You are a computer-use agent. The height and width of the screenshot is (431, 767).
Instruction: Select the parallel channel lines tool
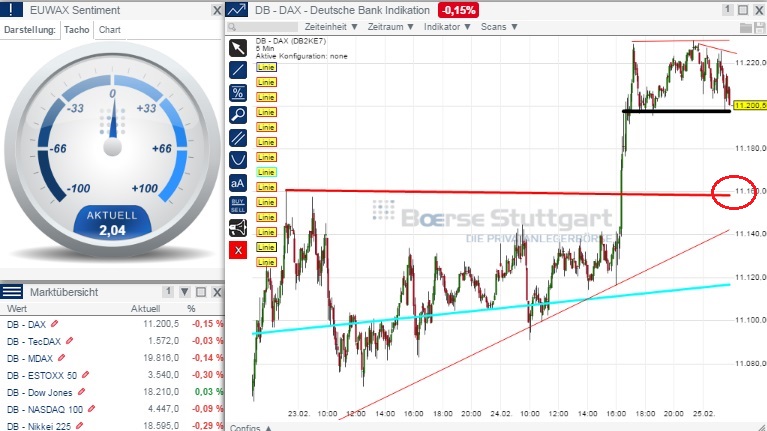coord(238,138)
